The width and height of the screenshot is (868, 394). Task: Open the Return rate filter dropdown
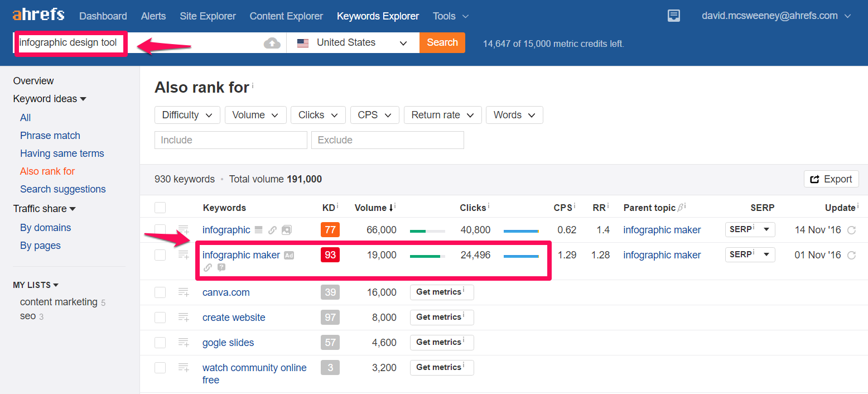click(x=443, y=115)
